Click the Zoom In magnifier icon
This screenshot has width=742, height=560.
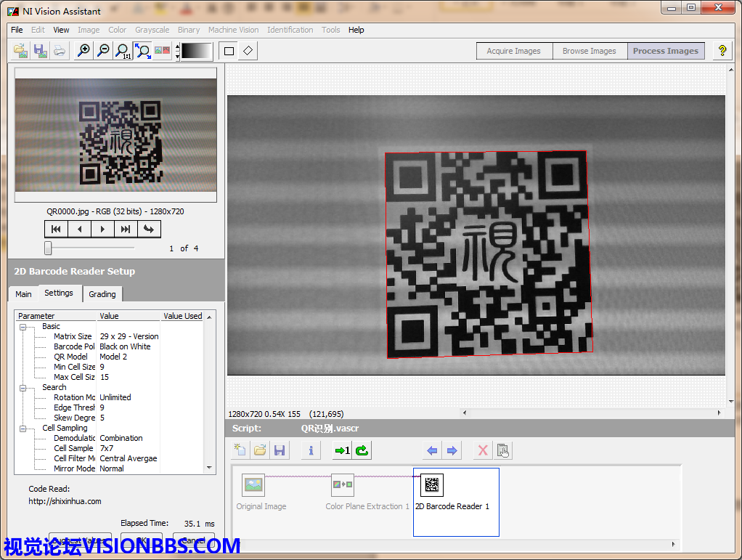(84, 51)
